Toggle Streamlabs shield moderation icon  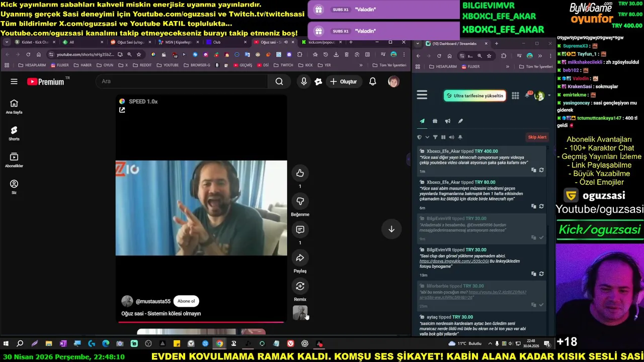419,137
